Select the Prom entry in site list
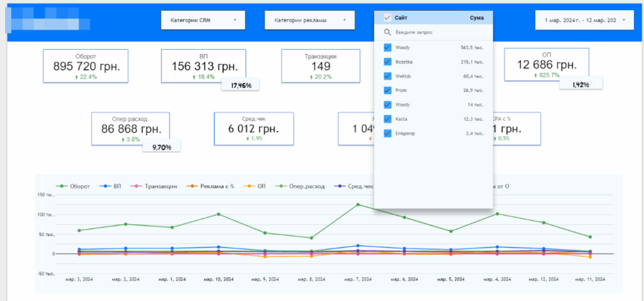The width and height of the screenshot is (644, 301). click(402, 90)
